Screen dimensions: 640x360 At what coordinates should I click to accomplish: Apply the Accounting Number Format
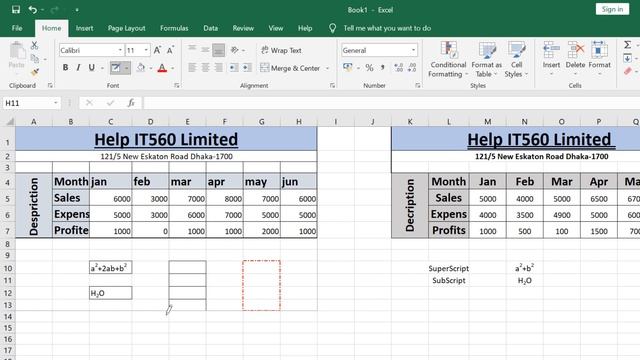(x=348, y=68)
